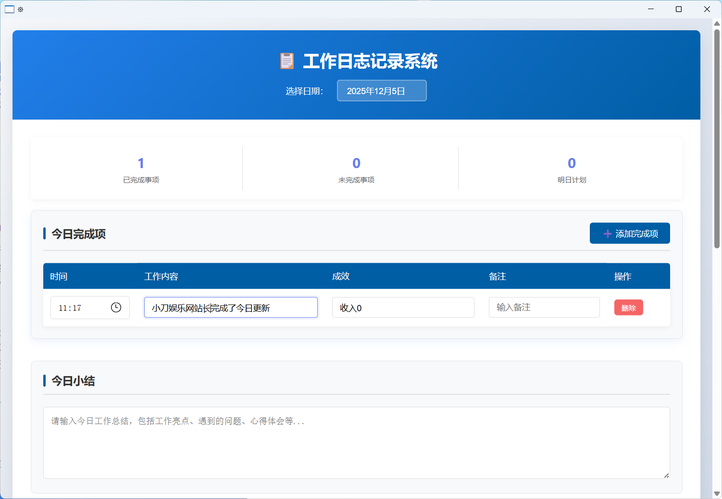The image size is (722, 499).
Task: Click the clipboard icon beside the system title
Action: click(x=287, y=61)
